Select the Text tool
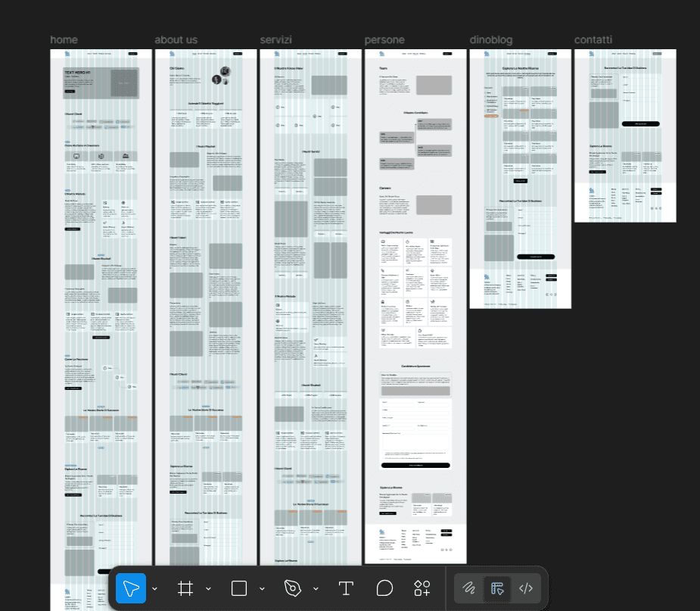This screenshot has width=700, height=611. click(x=346, y=588)
